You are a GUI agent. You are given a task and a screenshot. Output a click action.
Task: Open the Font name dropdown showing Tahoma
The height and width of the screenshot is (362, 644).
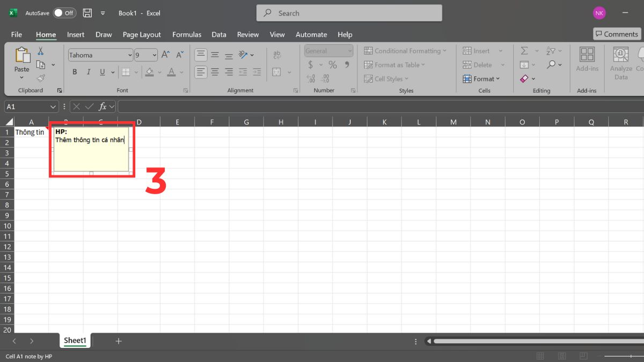click(100, 55)
